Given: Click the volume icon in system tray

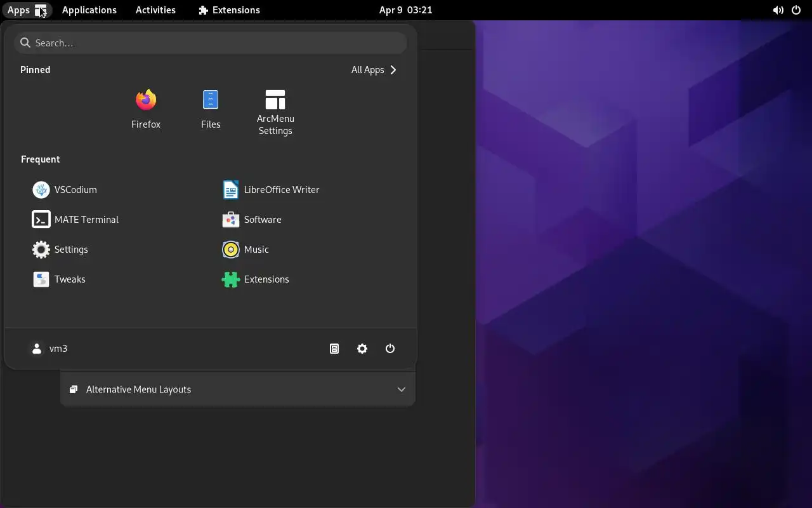Looking at the screenshot, I should click(778, 10).
